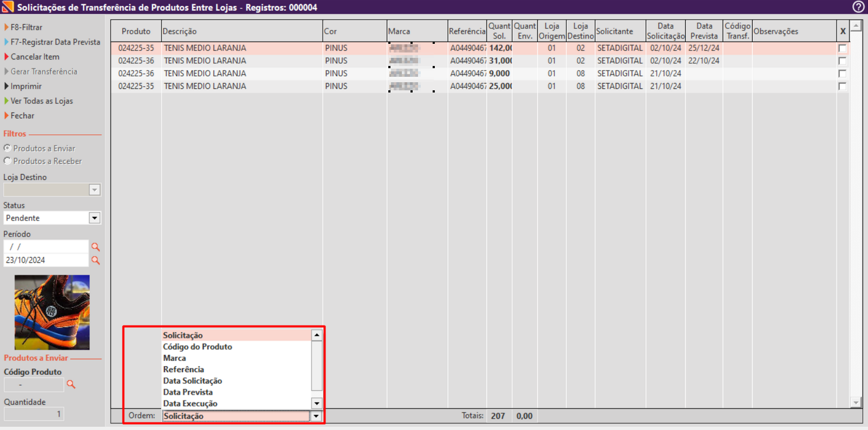
Task: Click the Período end date field 23/10/2024
Action: coord(46,260)
